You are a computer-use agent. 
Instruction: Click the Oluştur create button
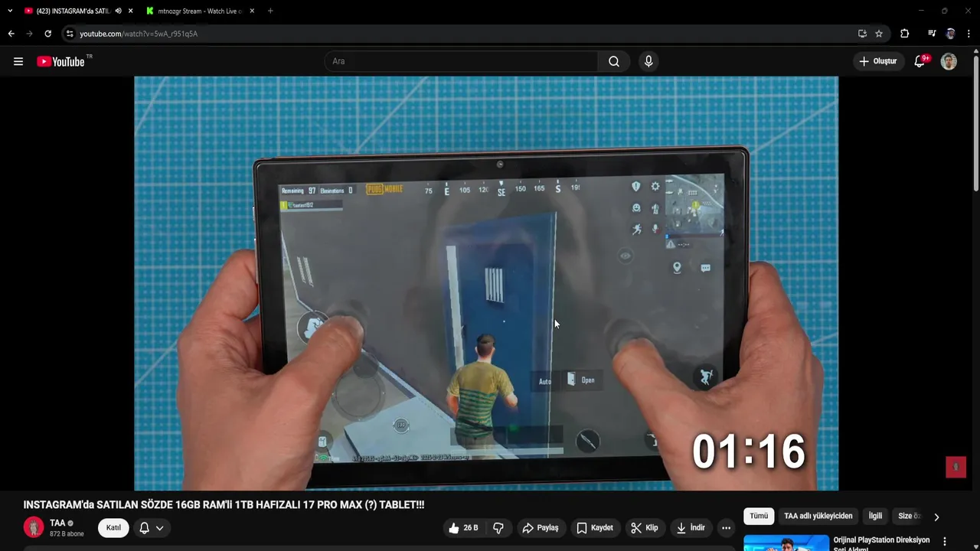[x=877, y=61]
